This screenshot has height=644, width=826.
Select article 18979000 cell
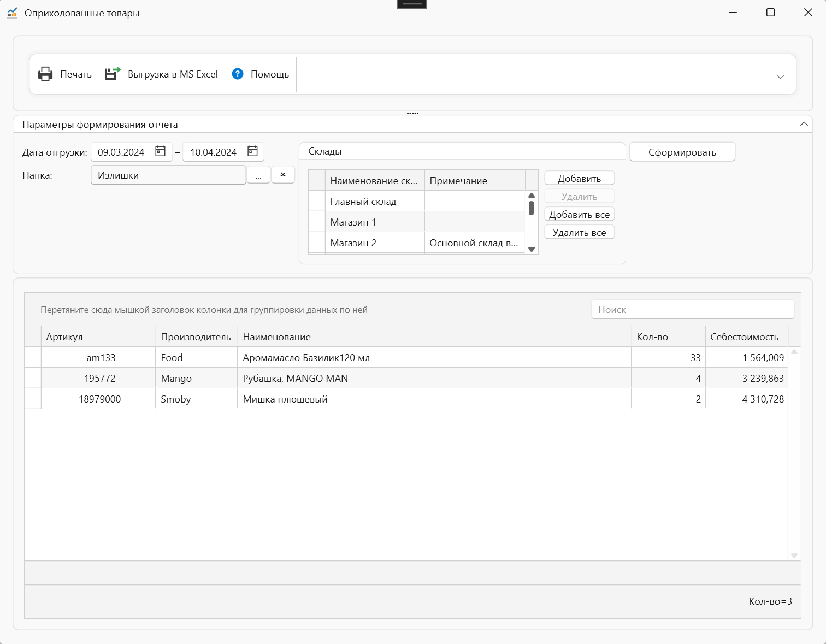(98, 399)
